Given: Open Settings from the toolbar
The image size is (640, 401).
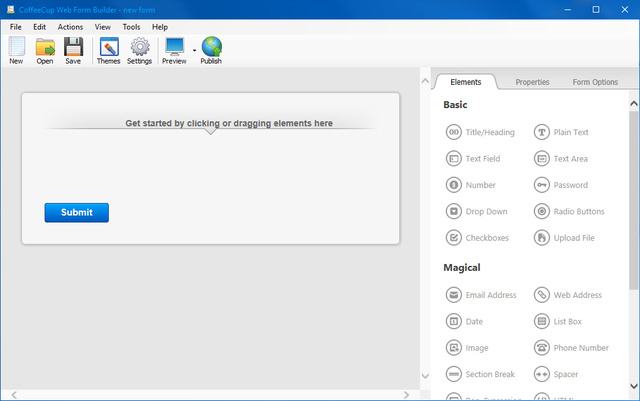Looking at the screenshot, I should 140,50.
